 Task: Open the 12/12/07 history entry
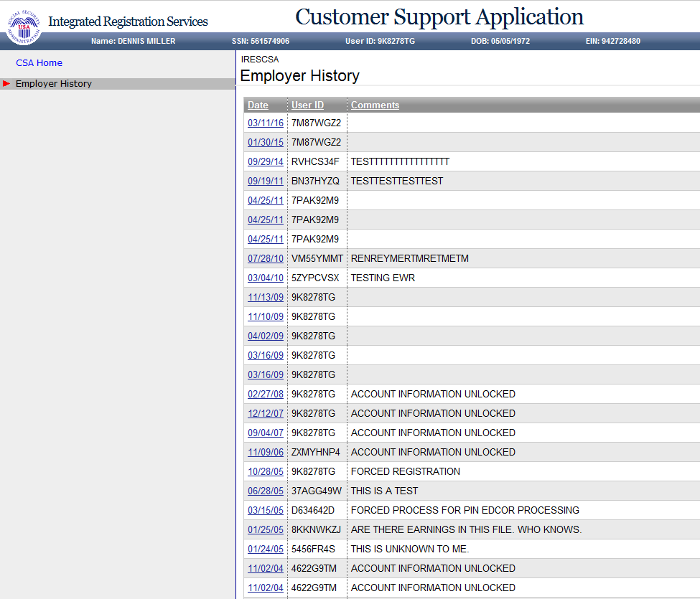(266, 413)
